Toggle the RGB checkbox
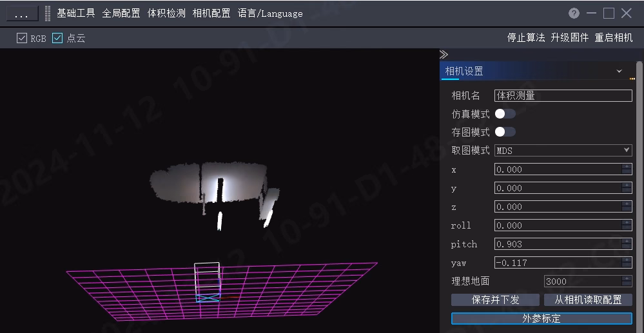The image size is (644, 333). [x=21, y=38]
